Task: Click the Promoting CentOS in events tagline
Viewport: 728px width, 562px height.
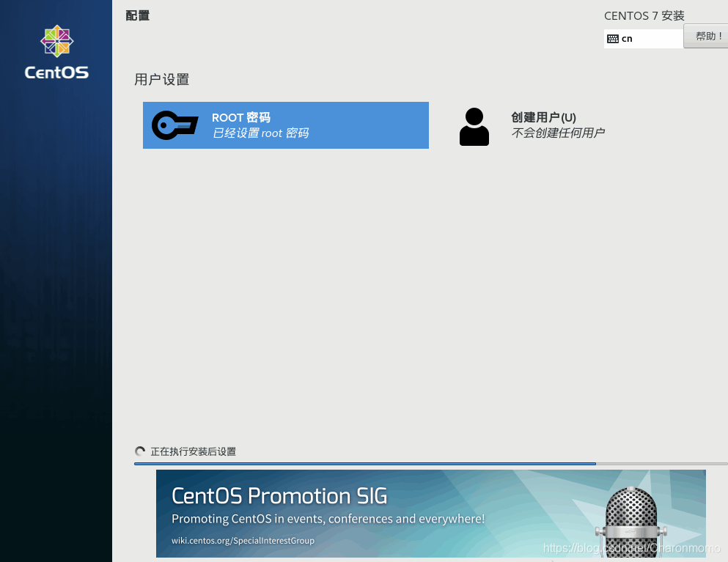Action: pyautogui.click(x=328, y=519)
